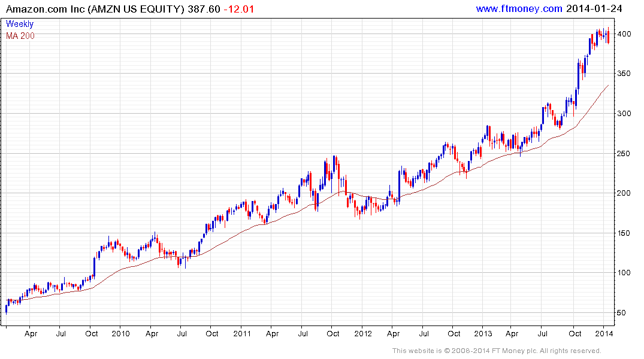Viewport: 644px width, 359px height.
Task: Click the 100 y-axis label
Action: [624, 273]
